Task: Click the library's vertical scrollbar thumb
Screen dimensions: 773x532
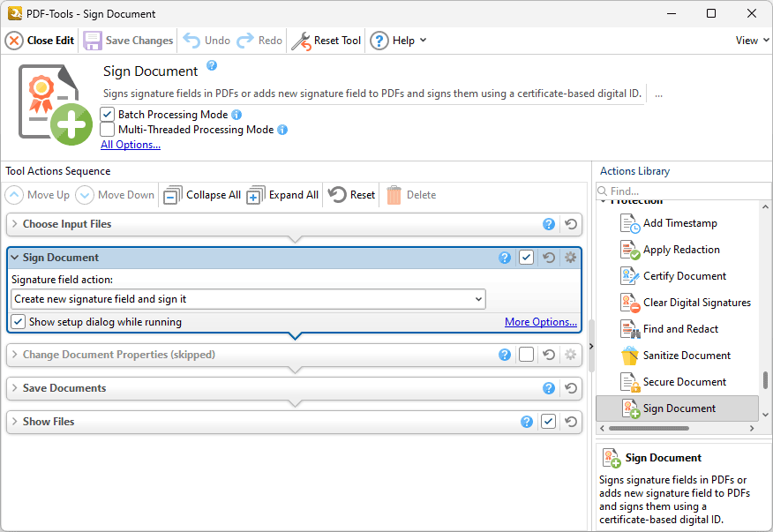Action: [x=765, y=380]
